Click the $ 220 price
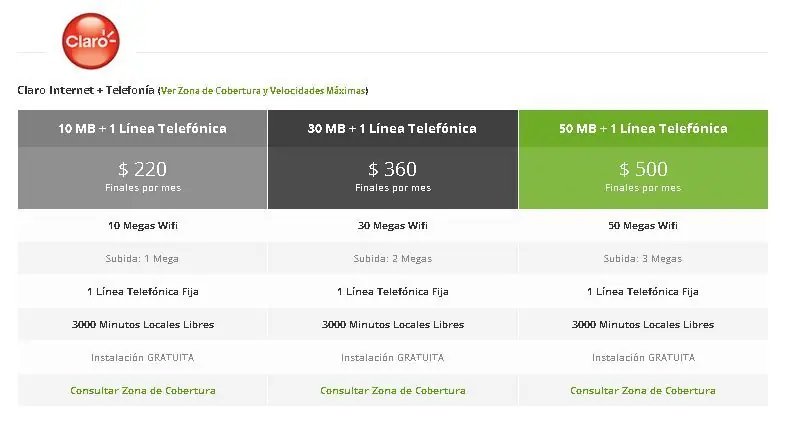Screen dimensions: 789x431 coord(142,169)
